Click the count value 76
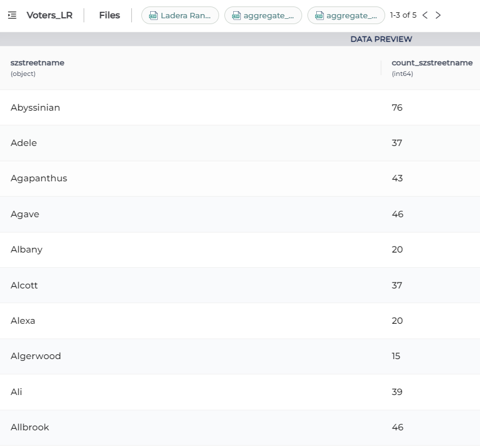 pyautogui.click(x=397, y=108)
